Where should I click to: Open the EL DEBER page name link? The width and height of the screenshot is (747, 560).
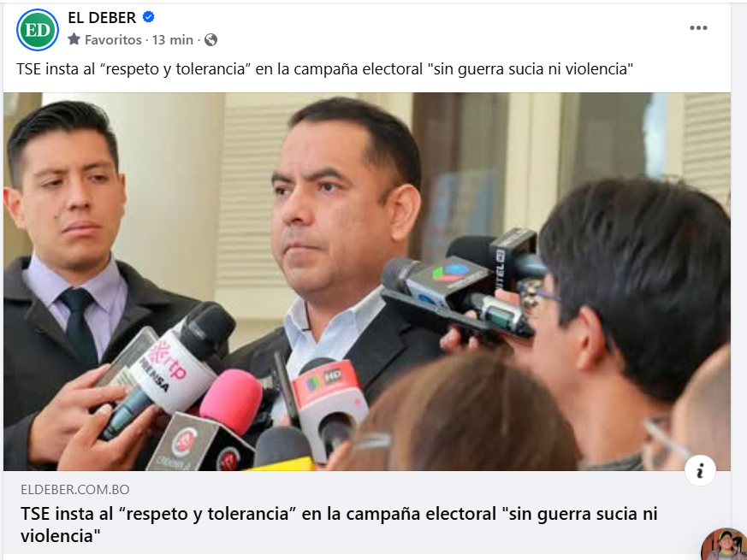point(102,18)
